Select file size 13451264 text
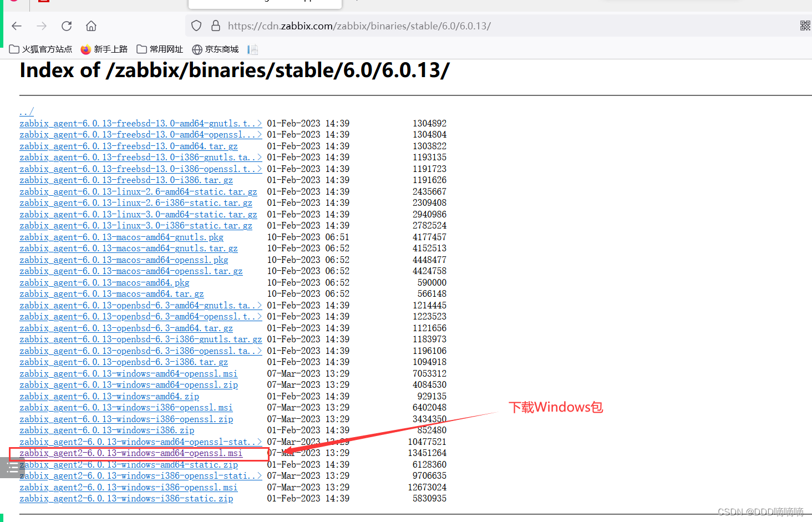 pos(427,453)
